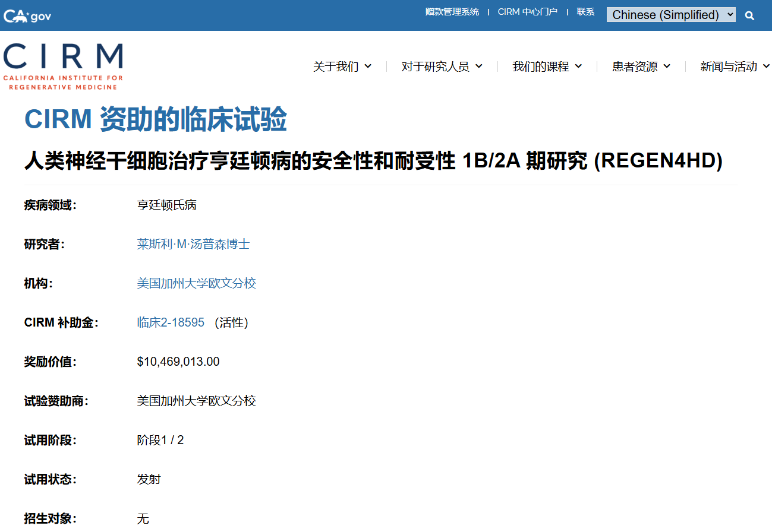This screenshot has width=772, height=532.
Task: Click the 招生对象 field label
Action: point(51,518)
